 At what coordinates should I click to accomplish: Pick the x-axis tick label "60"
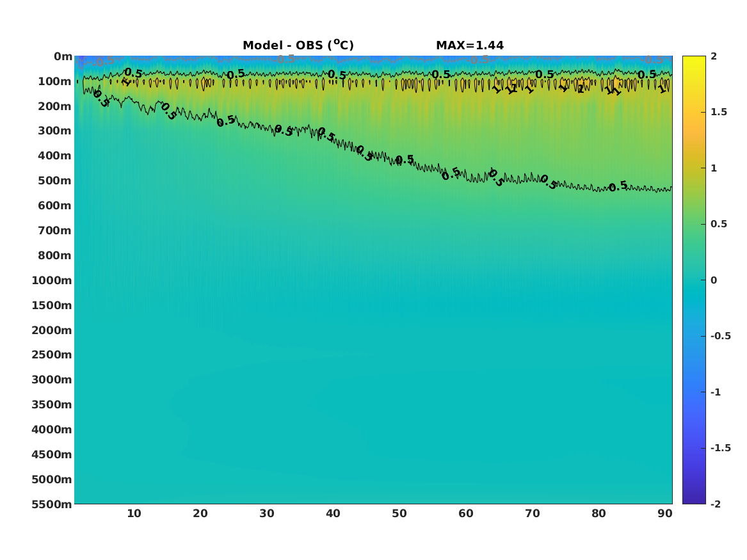[466, 513]
